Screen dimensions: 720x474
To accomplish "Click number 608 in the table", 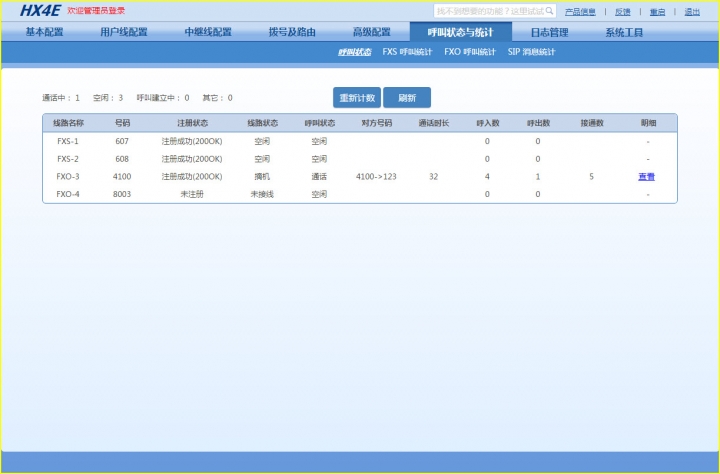I will (122, 159).
